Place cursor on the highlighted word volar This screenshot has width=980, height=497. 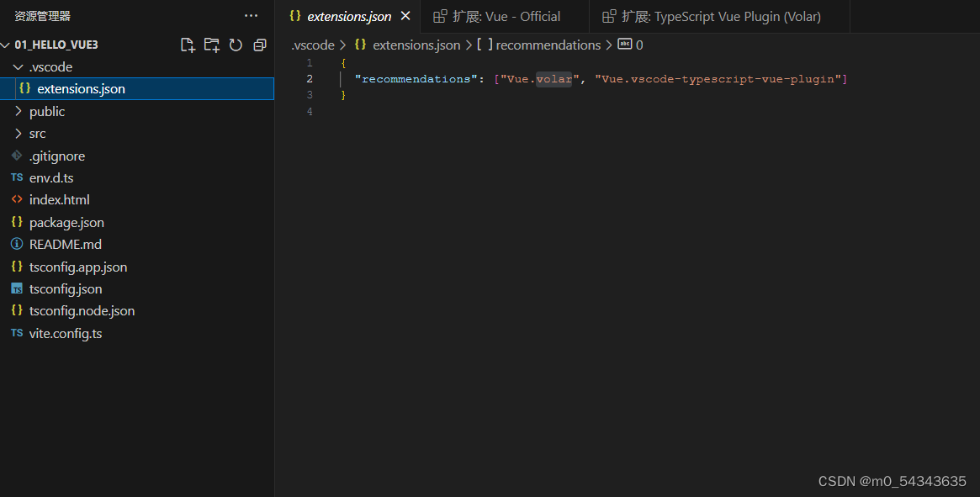coord(554,78)
